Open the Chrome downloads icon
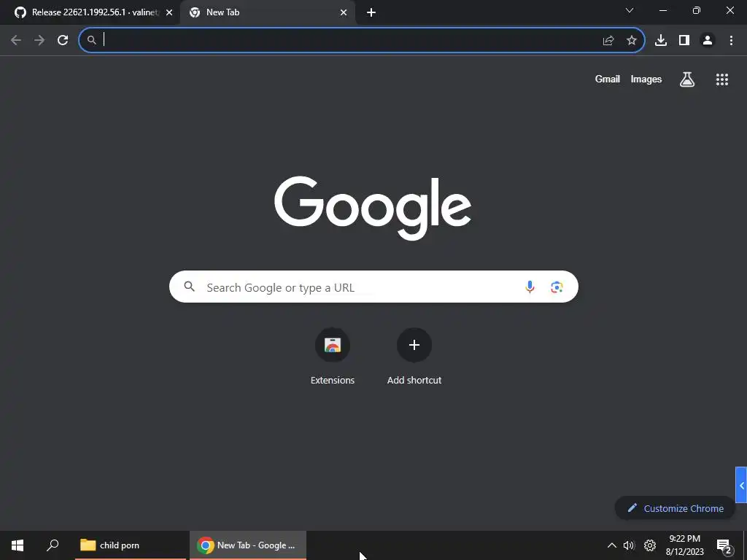Screen dimensions: 747x560 tap(661, 41)
